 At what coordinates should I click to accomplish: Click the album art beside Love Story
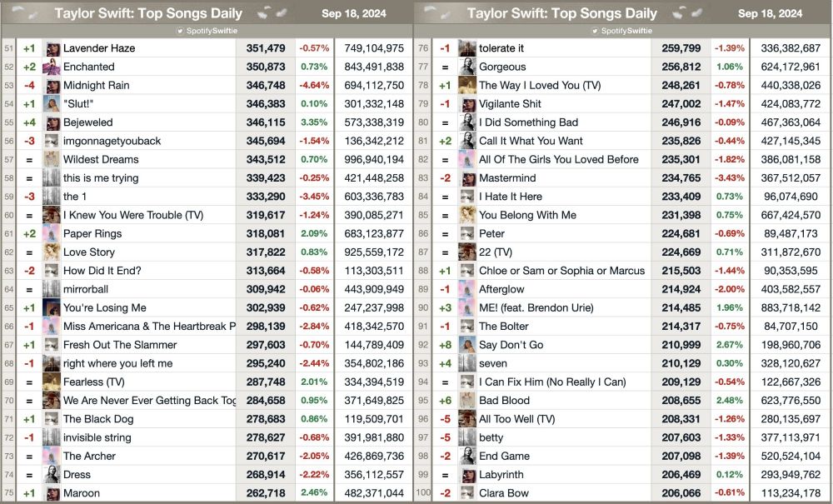click(x=52, y=252)
